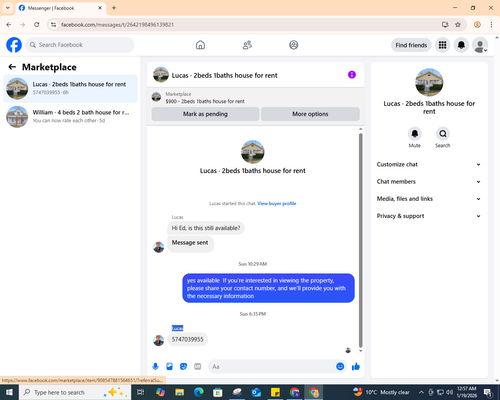Click the 5747039955 message bubble

point(187,339)
